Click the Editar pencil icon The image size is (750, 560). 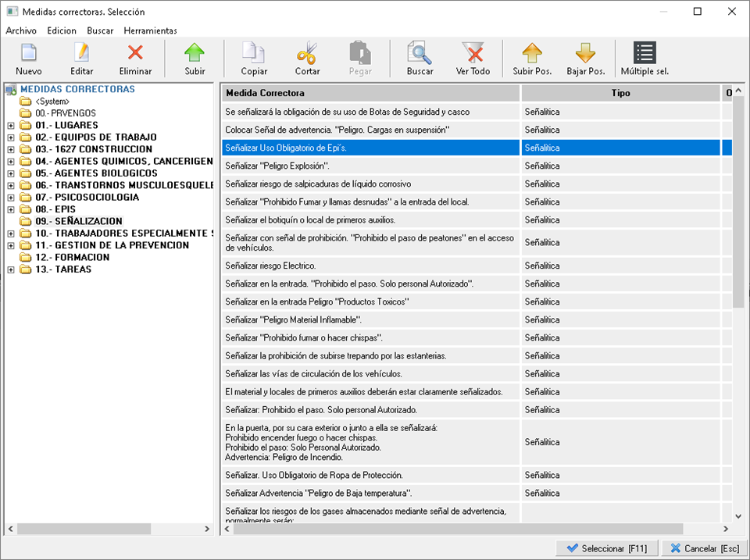click(x=81, y=54)
